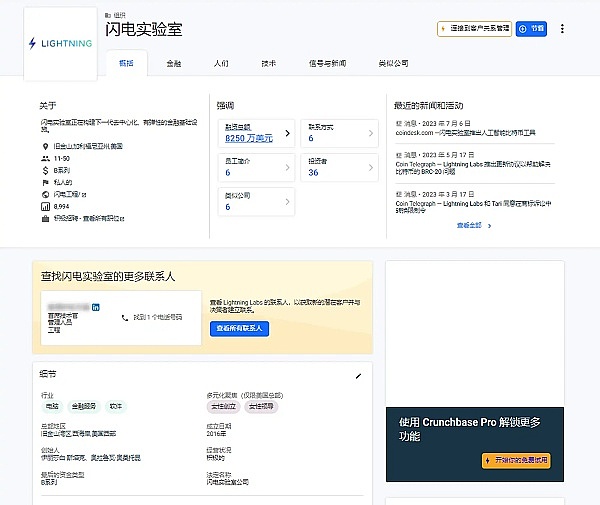Screen dimensions: 600x505
Task: Click the blue 节省 save button
Action: [x=531, y=29]
